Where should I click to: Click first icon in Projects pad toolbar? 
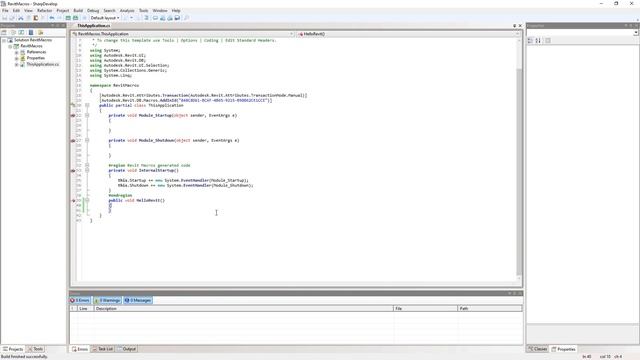4,32
